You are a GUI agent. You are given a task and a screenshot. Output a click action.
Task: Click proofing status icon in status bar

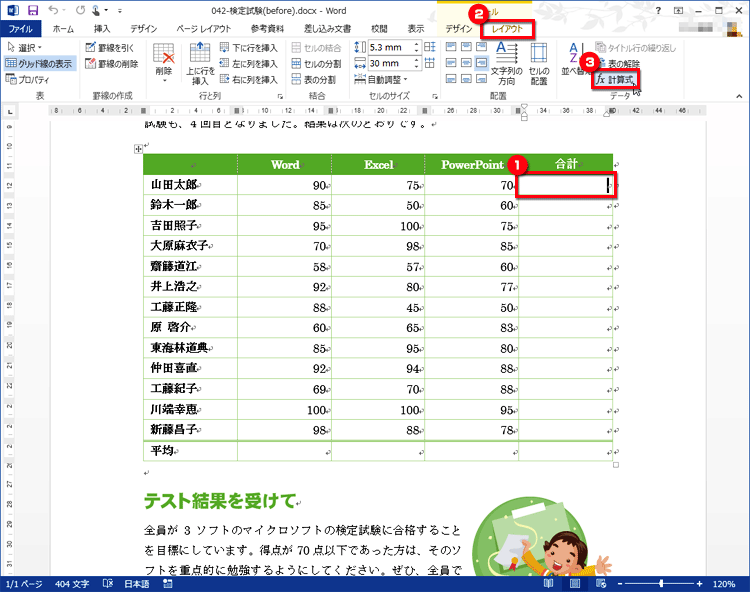coord(108,583)
